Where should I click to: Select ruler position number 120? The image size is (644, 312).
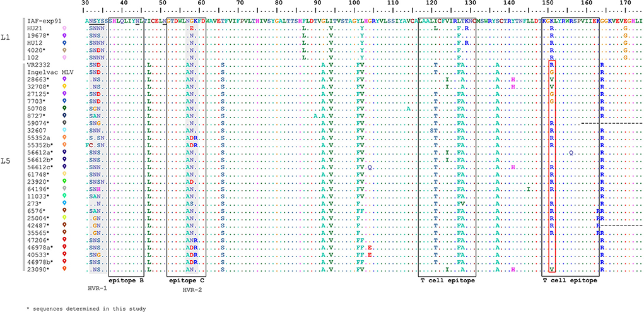(432, 4)
